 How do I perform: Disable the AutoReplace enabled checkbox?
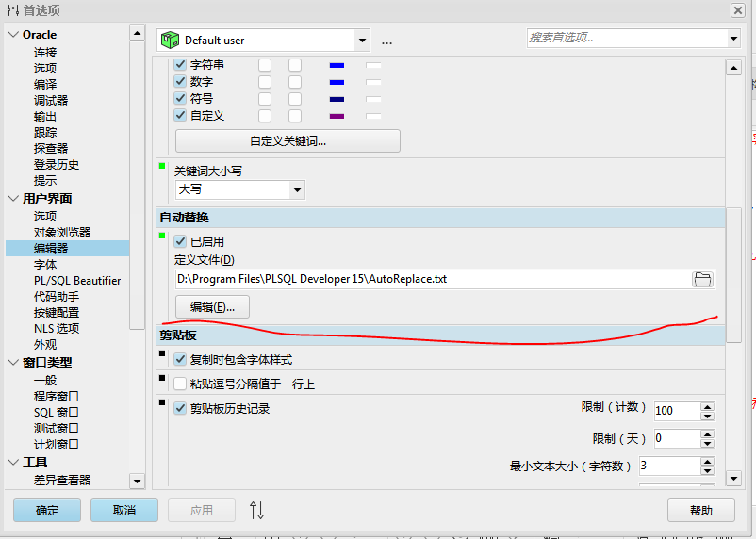tap(181, 242)
